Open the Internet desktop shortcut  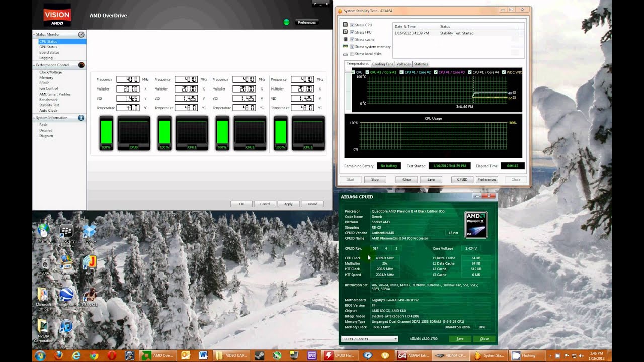pos(44,233)
